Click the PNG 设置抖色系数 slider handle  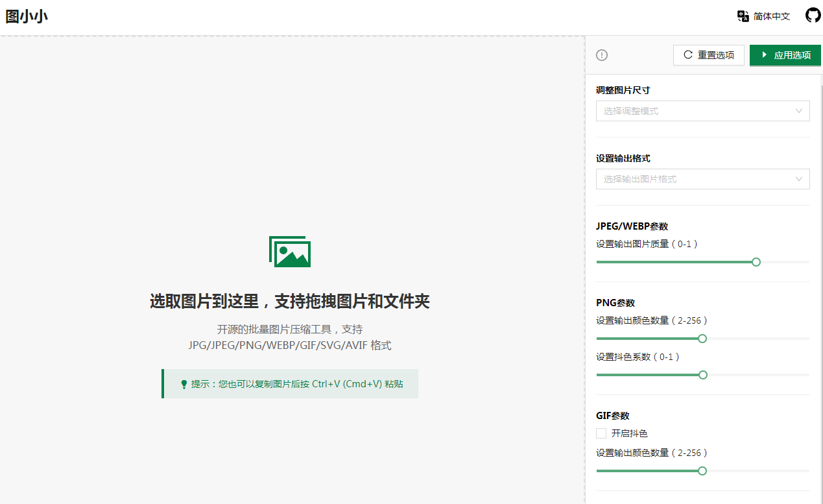[x=703, y=375]
